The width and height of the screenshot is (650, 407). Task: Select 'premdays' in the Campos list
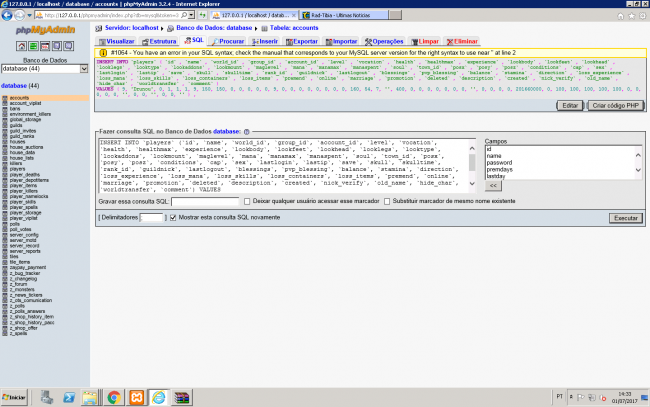(500, 170)
